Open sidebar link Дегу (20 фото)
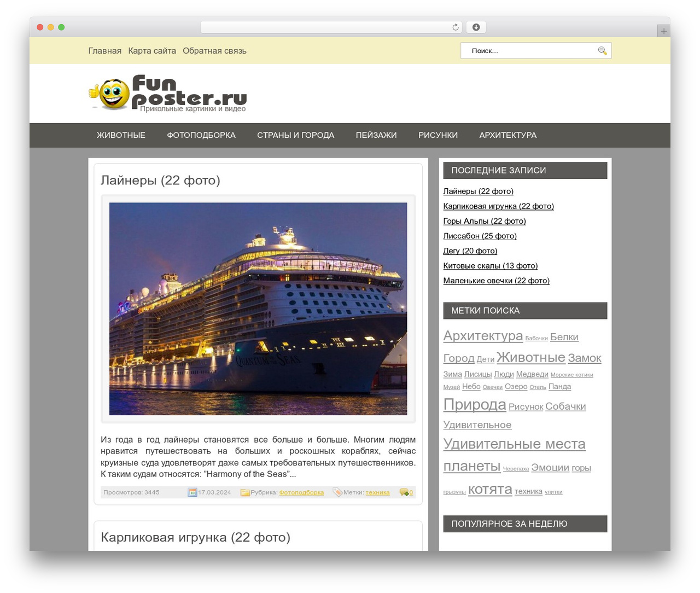Viewport: 700px width, 593px height. [470, 251]
